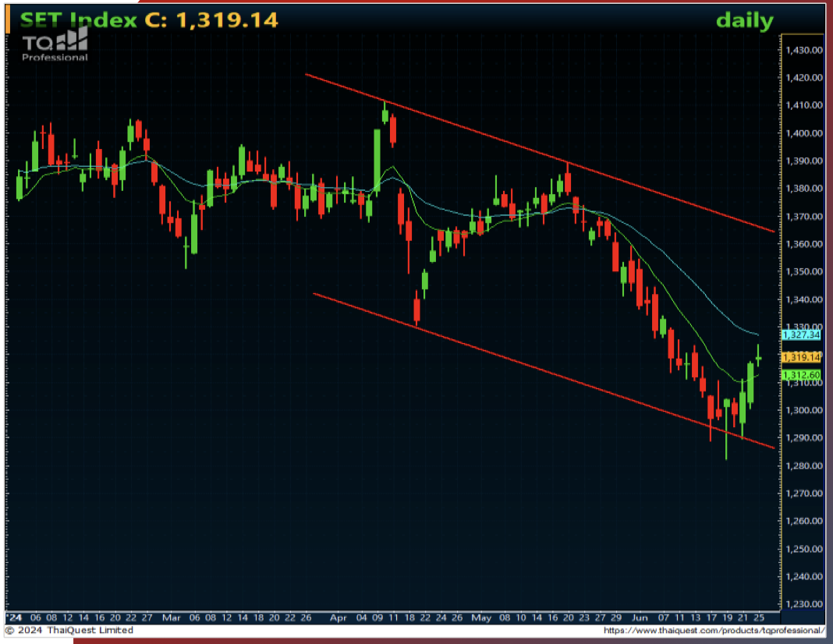Screen dimensions: 833x644
Task: Click the 'Mar' month label on date axis
Action: [171, 618]
